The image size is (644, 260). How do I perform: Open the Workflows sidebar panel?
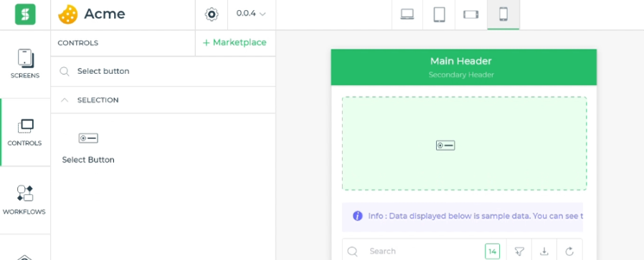pyautogui.click(x=25, y=200)
